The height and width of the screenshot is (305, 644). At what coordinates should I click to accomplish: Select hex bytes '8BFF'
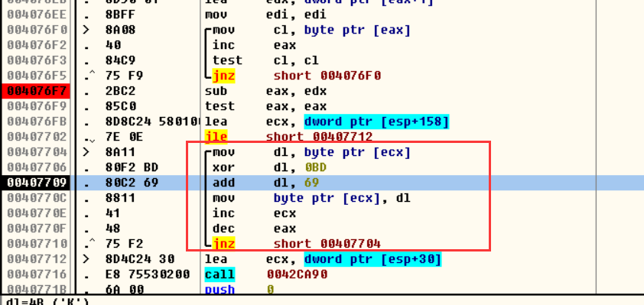120,15
